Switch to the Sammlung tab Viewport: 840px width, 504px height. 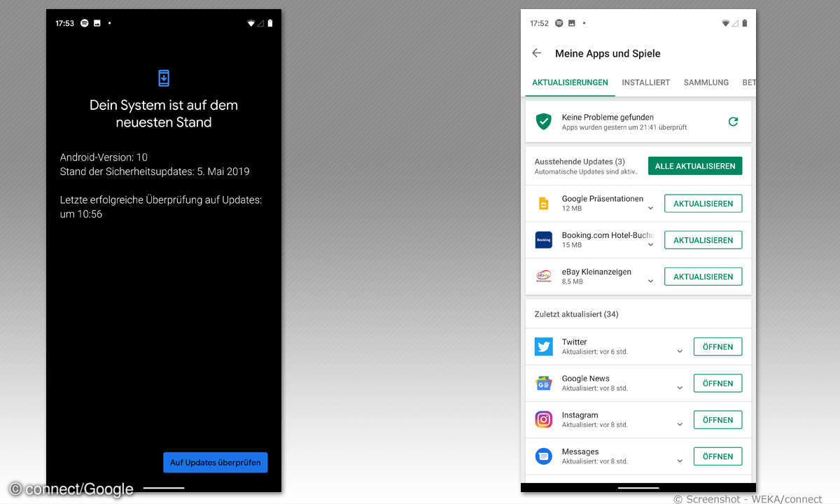[706, 83]
